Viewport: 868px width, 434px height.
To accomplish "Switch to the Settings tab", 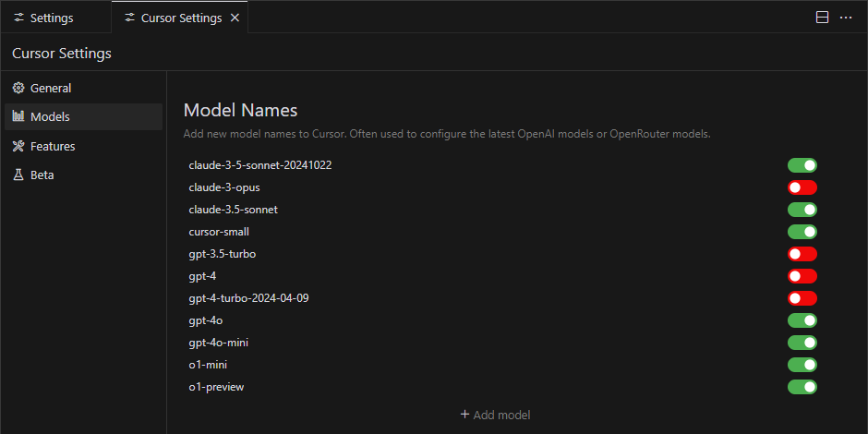I will tap(55, 18).
